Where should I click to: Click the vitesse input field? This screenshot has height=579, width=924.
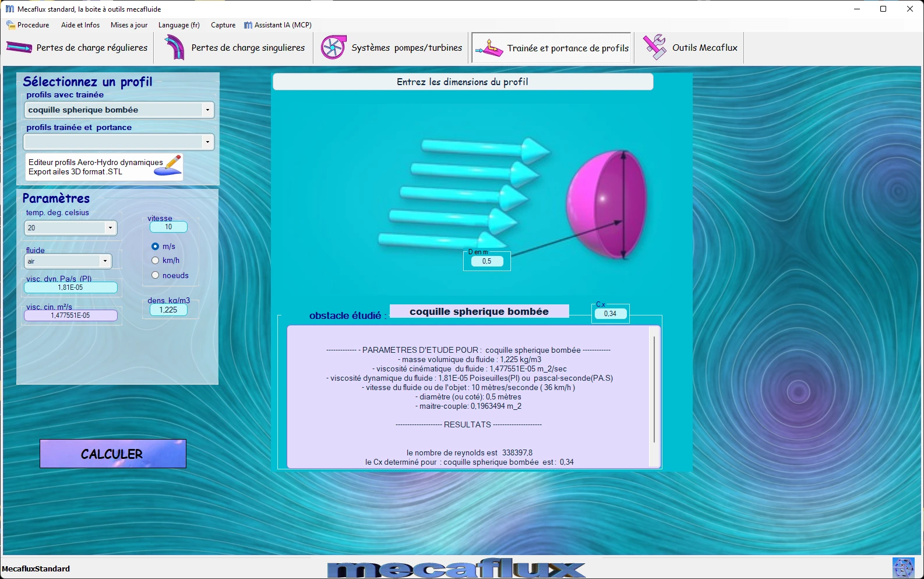(168, 227)
